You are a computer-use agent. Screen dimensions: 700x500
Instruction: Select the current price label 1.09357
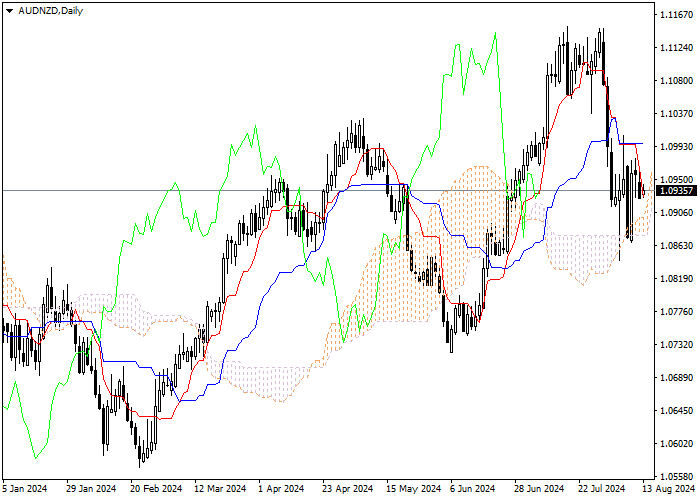[678, 191]
